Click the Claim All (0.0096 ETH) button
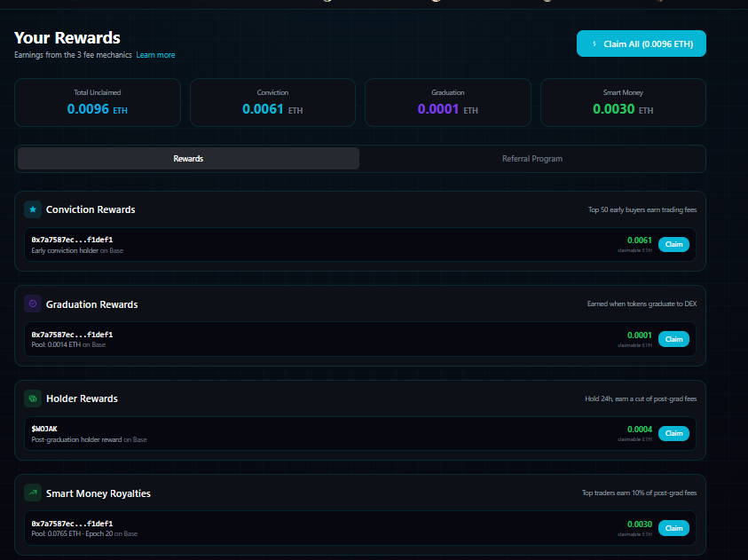 tap(642, 43)
